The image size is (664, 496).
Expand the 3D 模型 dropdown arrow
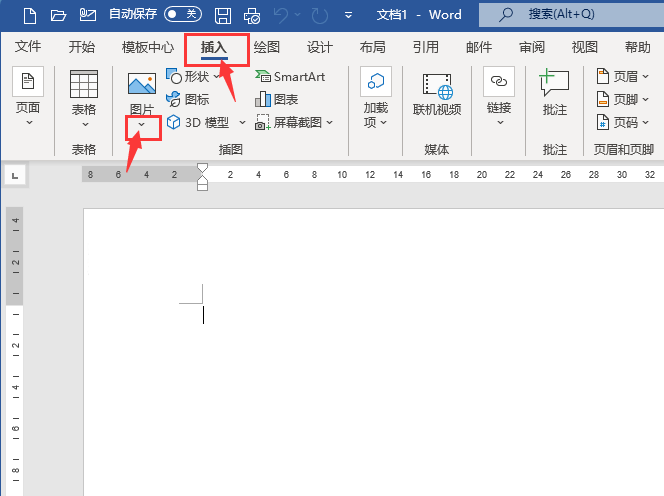[242, 122]
